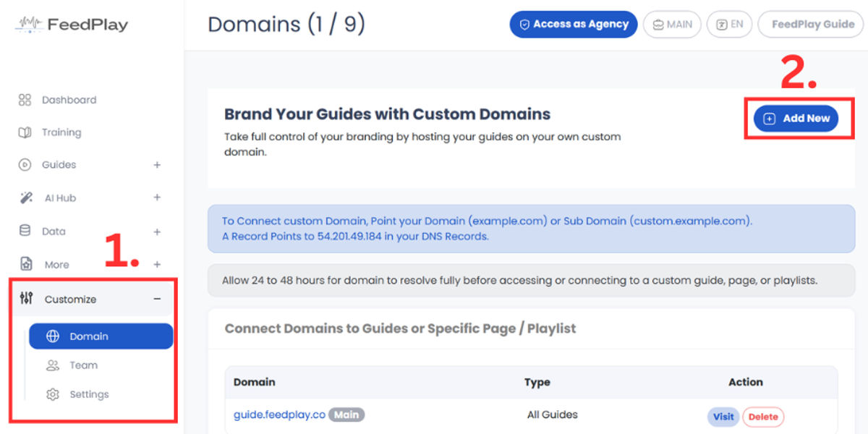Open the guide.feedplay.co domain link

(279, 415)
